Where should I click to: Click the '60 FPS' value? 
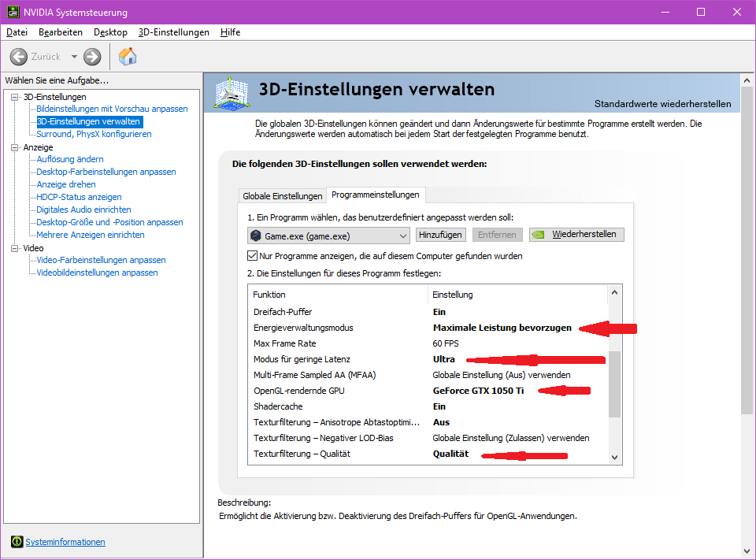(446, 343)
